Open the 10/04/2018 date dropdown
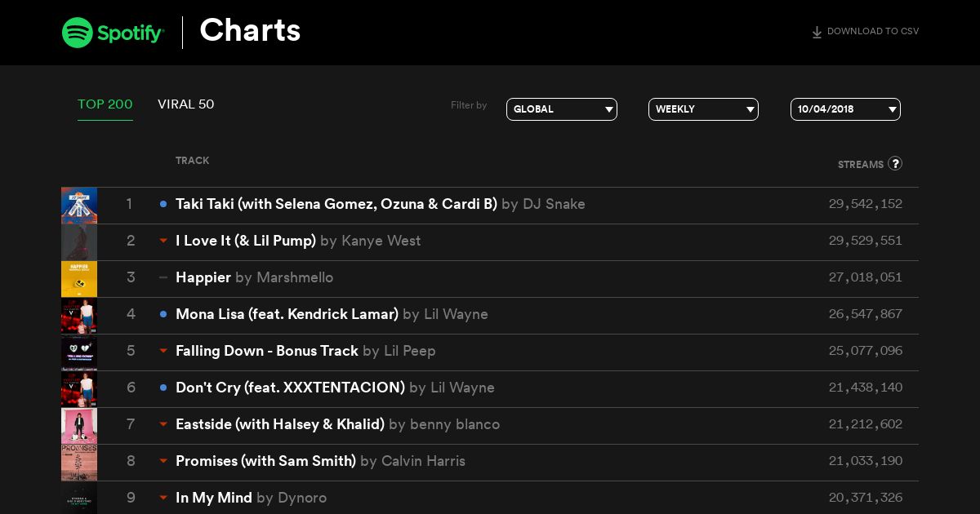 coord(845,109)
